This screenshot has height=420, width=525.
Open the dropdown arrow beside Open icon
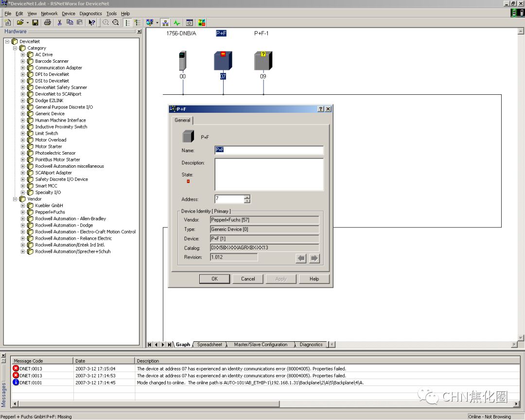click(27, 22)
